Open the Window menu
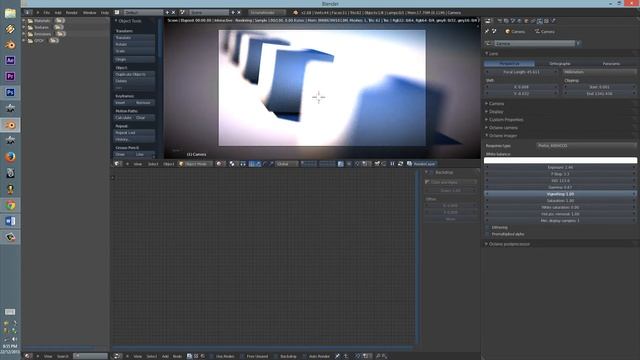This screenshot has height=360, width=640. pyautogui.click(x=89, y=13)
